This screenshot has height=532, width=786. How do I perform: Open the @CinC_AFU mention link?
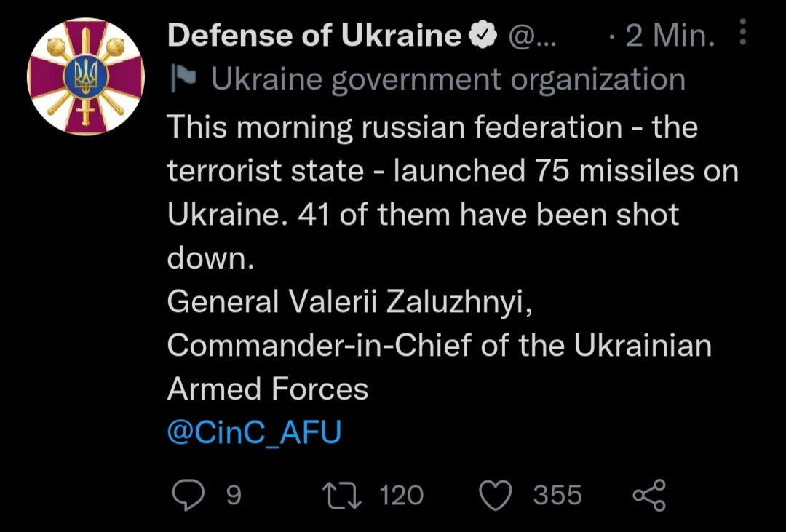coord(254,433)
